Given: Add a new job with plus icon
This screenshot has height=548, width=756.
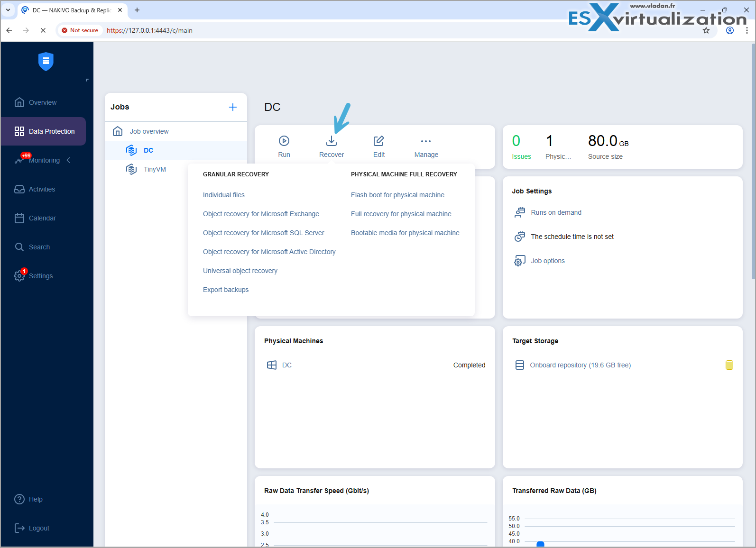Looking at the screenshot, I should tap(233, 107).
